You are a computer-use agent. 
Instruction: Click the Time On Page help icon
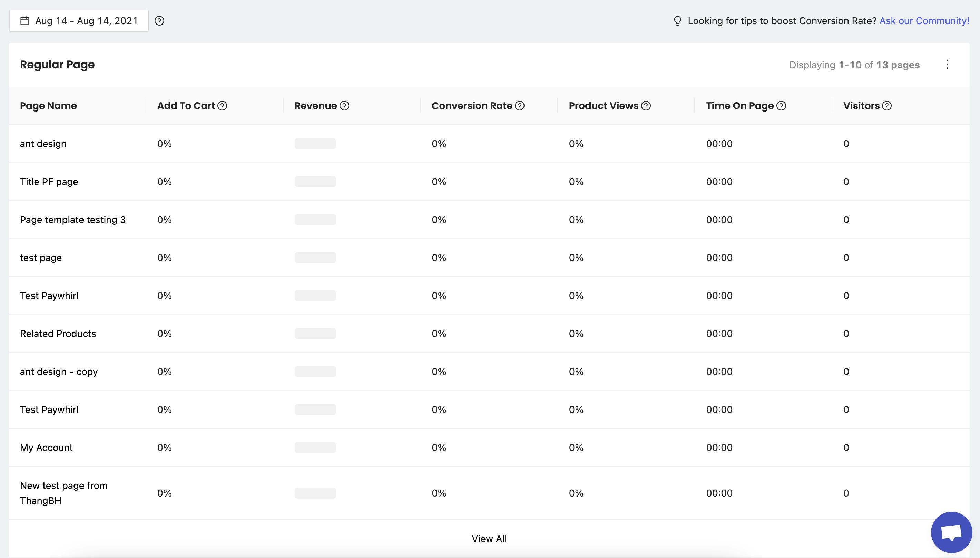click(781, 106)
